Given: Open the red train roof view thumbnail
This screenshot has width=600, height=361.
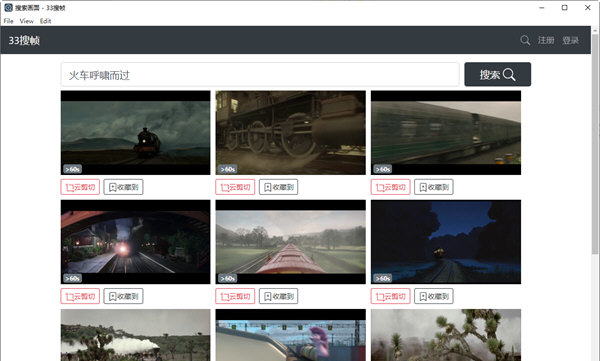Looking at the screenshot, I should [290, 242].
